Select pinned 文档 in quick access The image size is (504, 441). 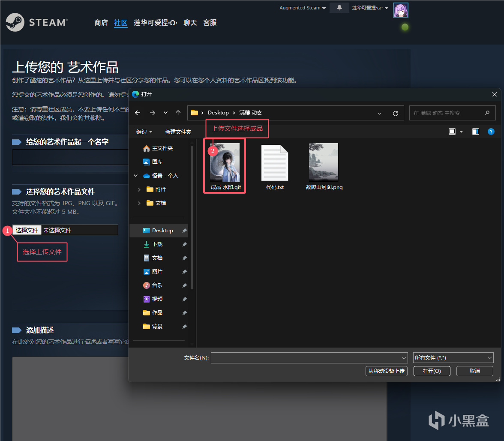[153, 258]
